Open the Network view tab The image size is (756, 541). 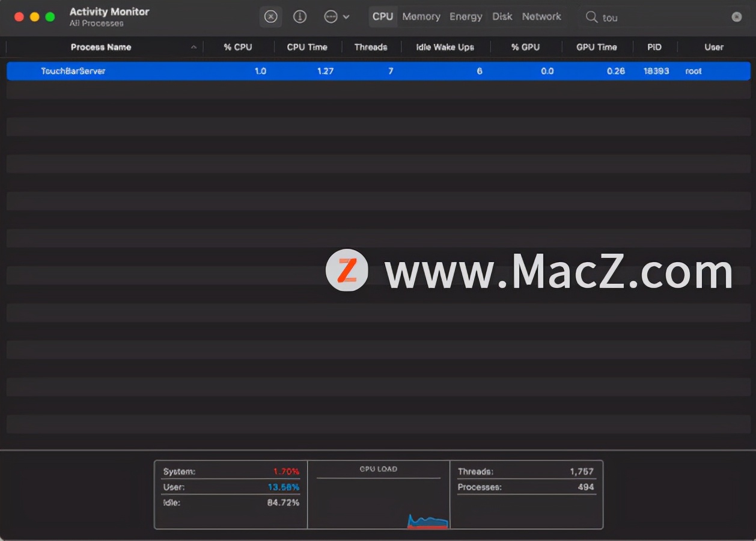[x=541, y=16]
